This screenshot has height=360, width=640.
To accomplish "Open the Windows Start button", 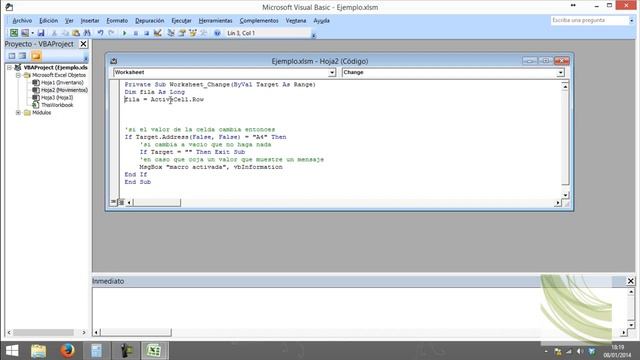I will click(x=12, y=351).
